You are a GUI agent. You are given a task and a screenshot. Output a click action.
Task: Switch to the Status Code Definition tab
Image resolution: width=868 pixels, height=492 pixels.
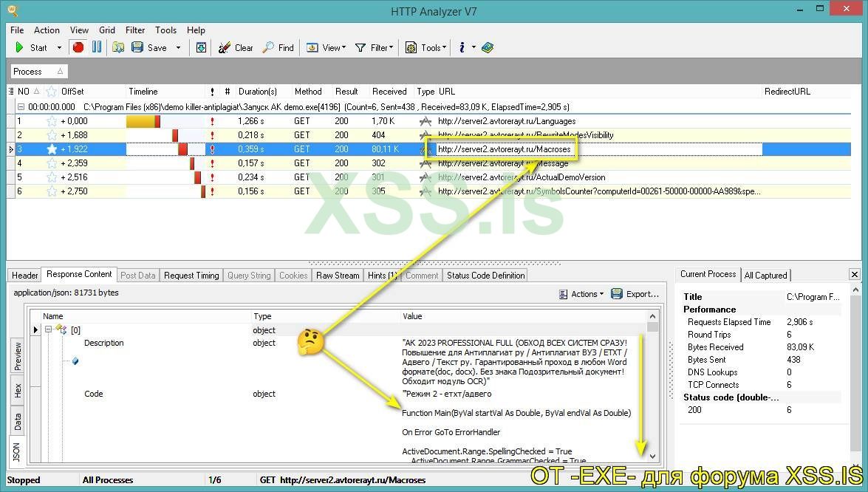(x=485, y=275)
